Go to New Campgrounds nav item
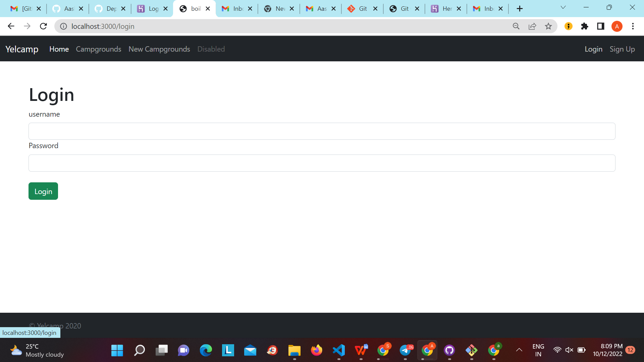644x362 pixels. click(x=159, y=49)
